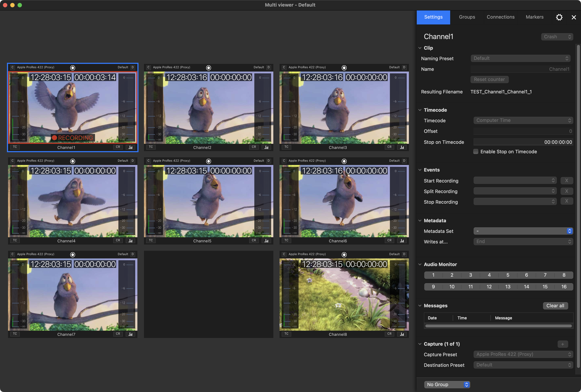Image resolution: width=581 pixels, height=392 pixels.
Task: Open the Start Recording event dropdown
Action: point(515,180)
